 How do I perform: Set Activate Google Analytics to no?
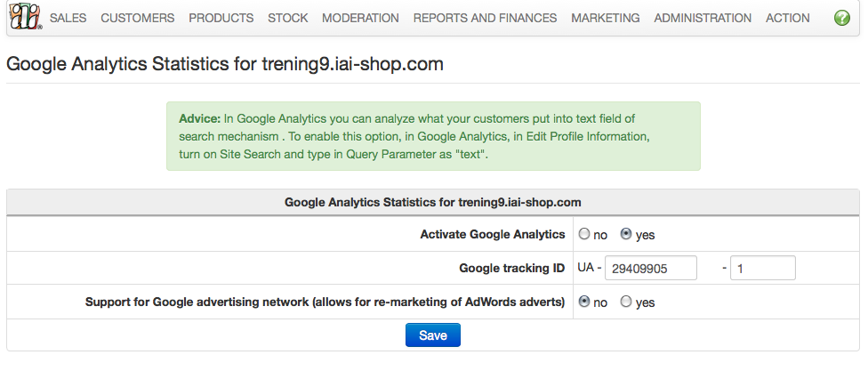coord(584,234)
